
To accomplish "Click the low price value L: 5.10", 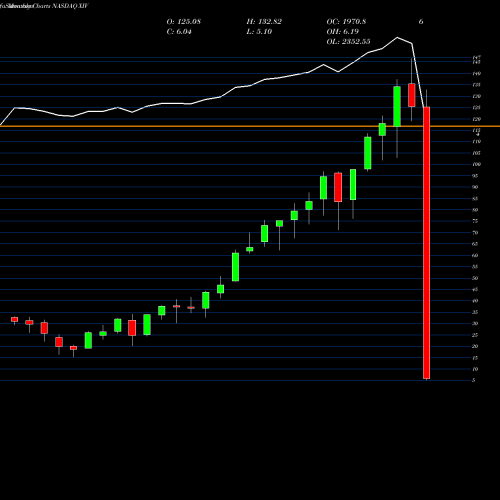I will [259, 32].
